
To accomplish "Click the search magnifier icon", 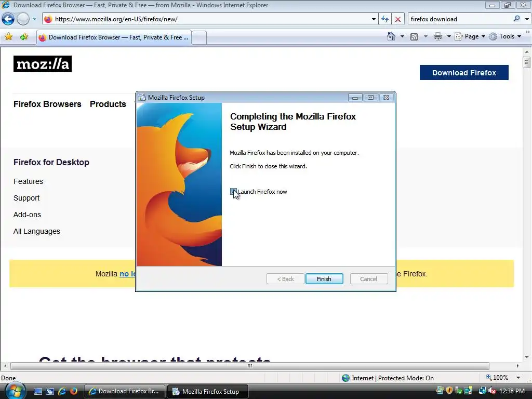I will pyautogui.click(x=516, y=19).
